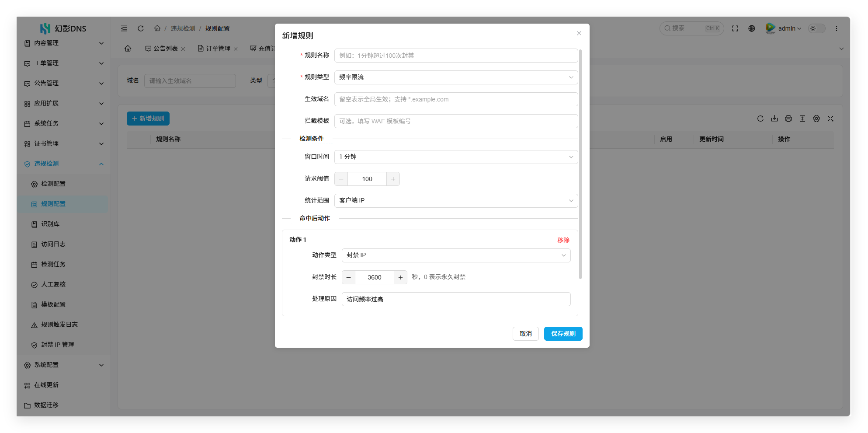Expand the 证书管理 sidebar group
The height and width of the screenshot is (433, 868).
pyautogui.click(x=64, y=143)
